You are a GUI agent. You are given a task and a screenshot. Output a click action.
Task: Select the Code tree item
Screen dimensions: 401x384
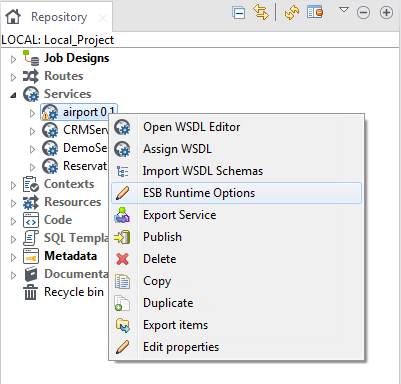click(58, 220)
